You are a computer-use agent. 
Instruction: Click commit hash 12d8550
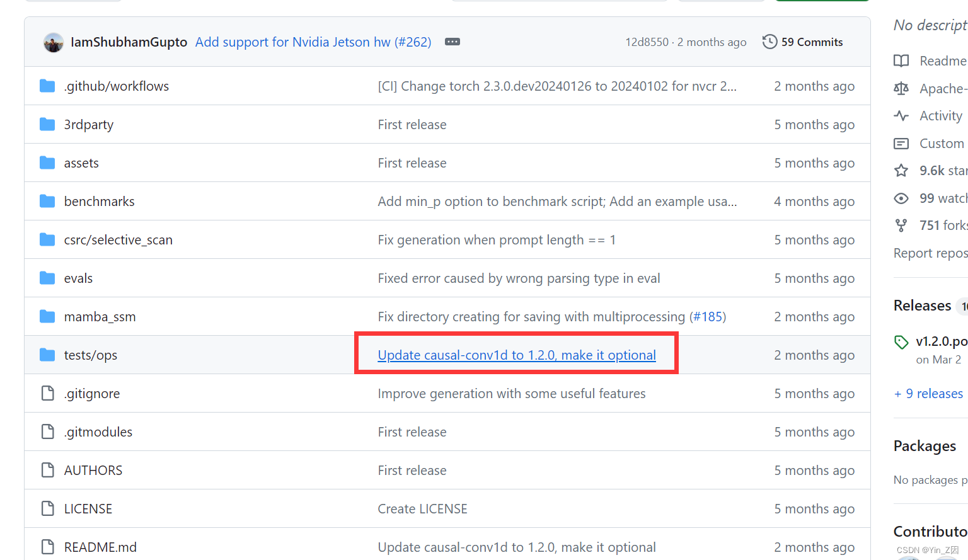click(647, 42)
